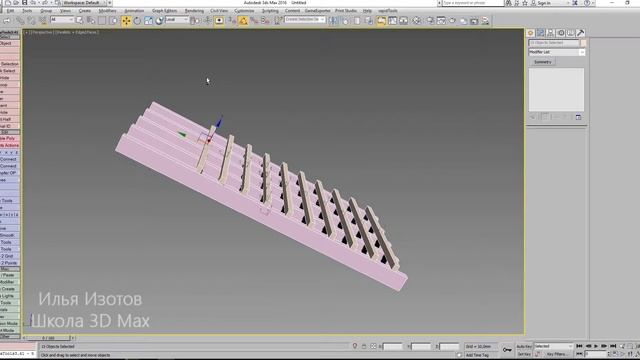Select the Scale tool
640x360 pixels.
[x=148, y=20]
